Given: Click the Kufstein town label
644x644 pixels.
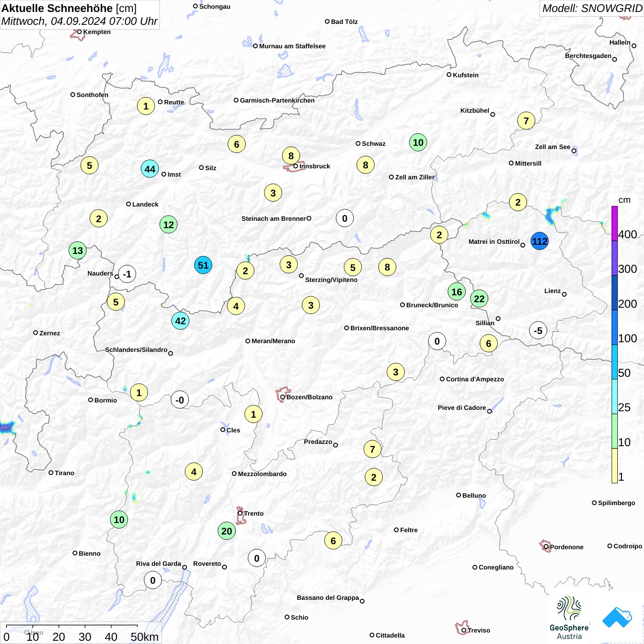Looking at the screenshot, I should click(x=466, y=75).
